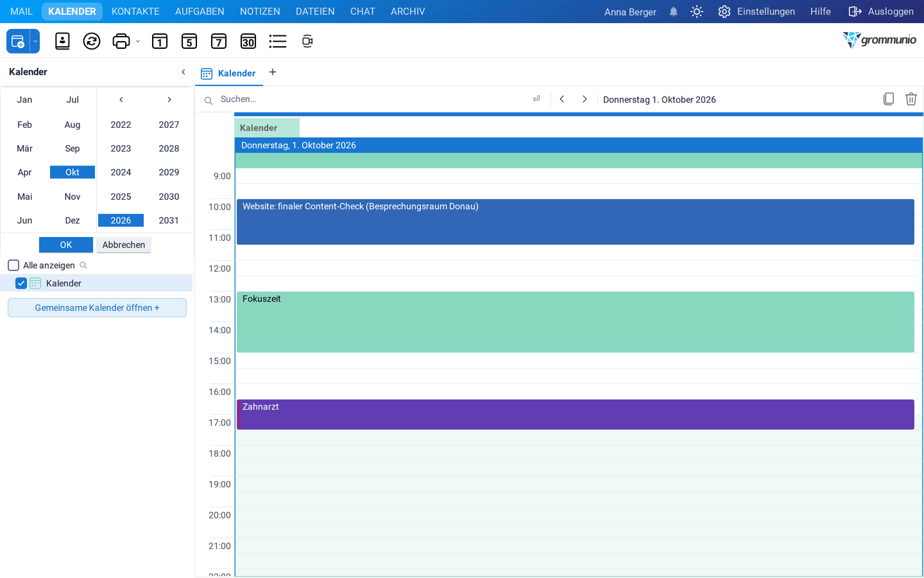Cancel the date picker with Abbrechen
This screenshot has height=578, width=924.
click(124, 245)
